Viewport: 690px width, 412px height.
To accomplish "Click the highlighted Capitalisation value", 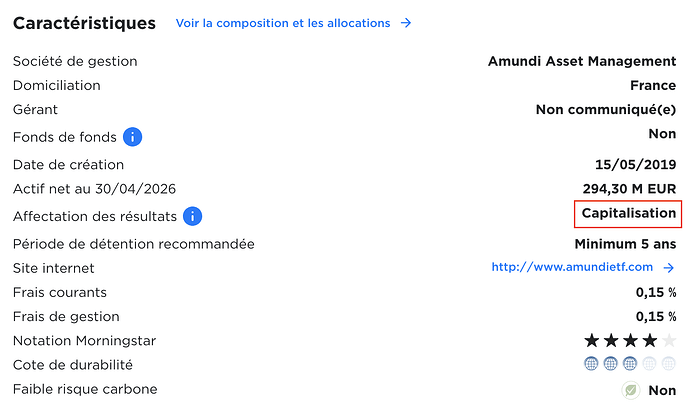I will tap(628, 213).
